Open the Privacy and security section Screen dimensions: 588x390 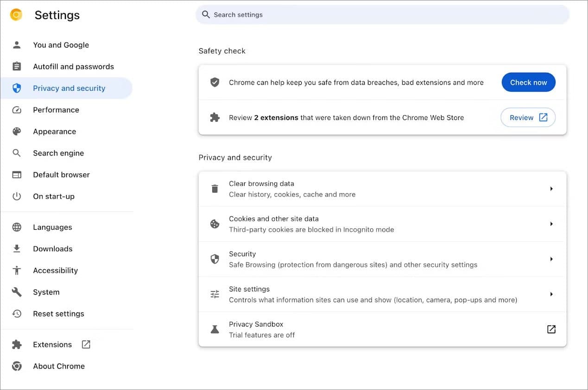point(69,88)
